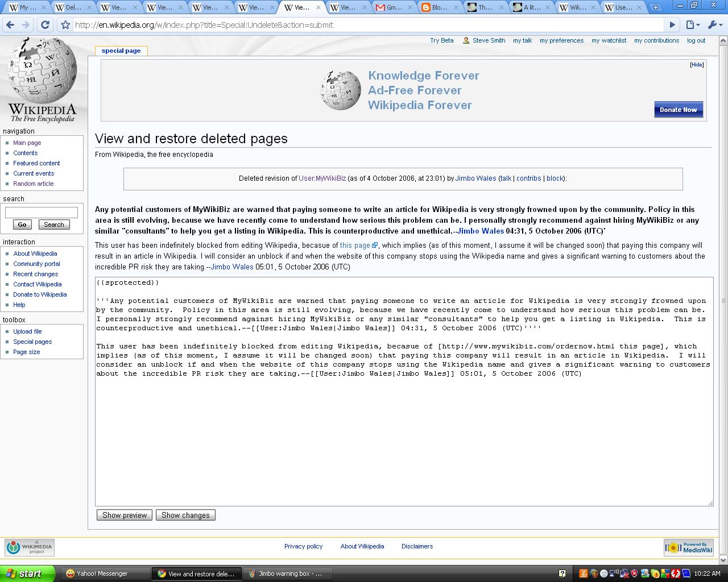Viewport: 728px width, 582px height.
Task: Focus the Wikipedia search input box
Action: [x=42, y=213]
